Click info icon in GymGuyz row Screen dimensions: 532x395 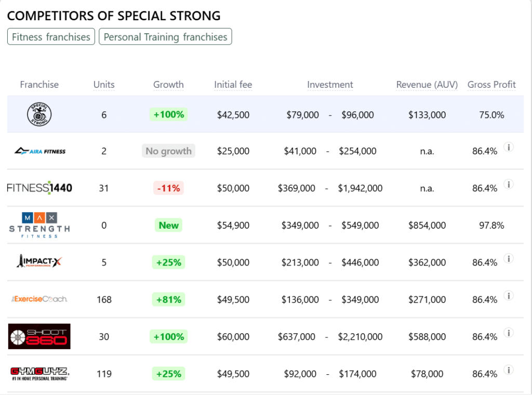coord(509,370)
